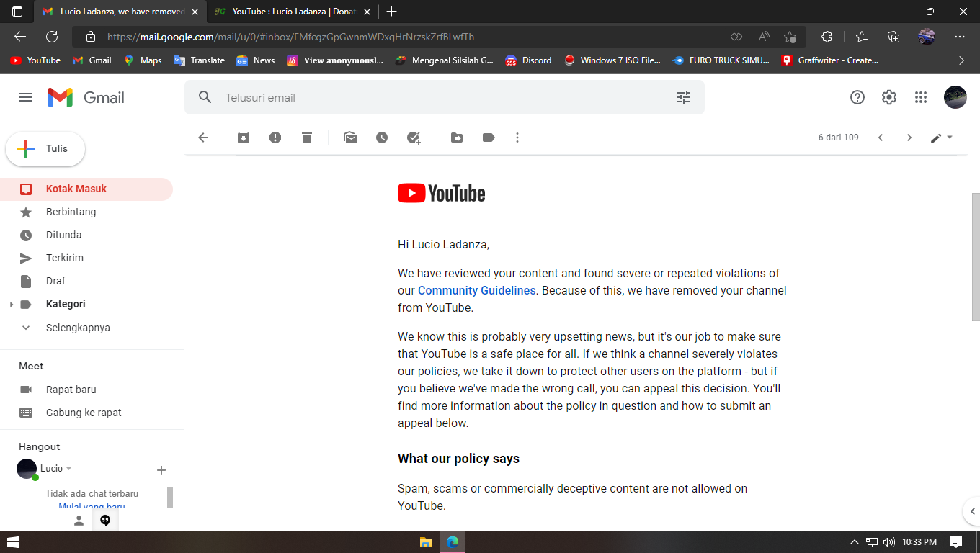Refresh the browser page
The image size is (980, 553).
click(x=52, y=37)
